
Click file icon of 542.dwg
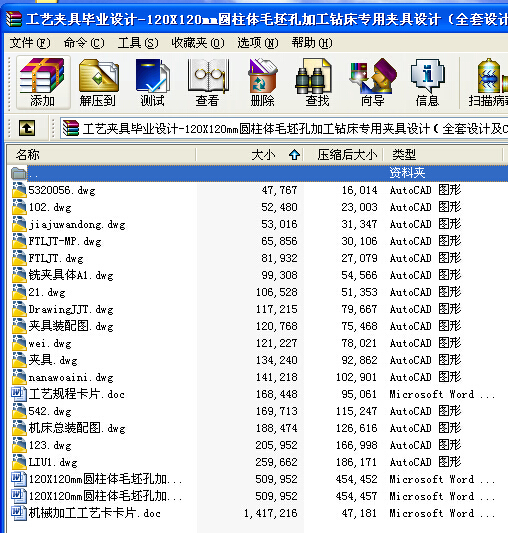[x=19, y=411]
